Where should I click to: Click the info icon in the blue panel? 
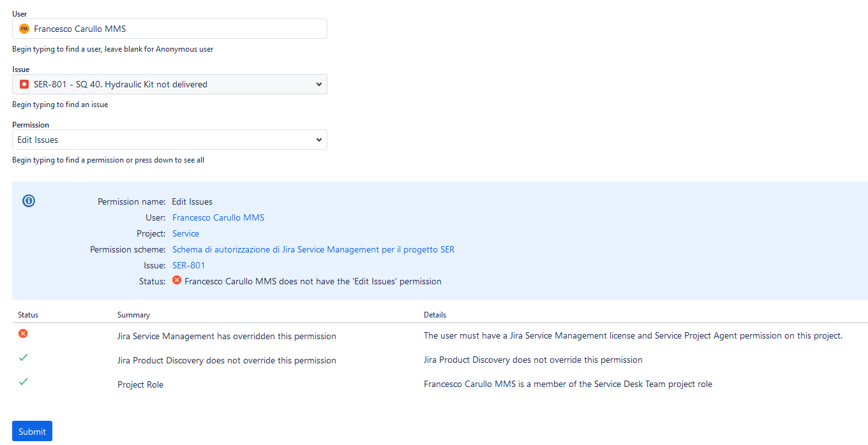point(29,201)
